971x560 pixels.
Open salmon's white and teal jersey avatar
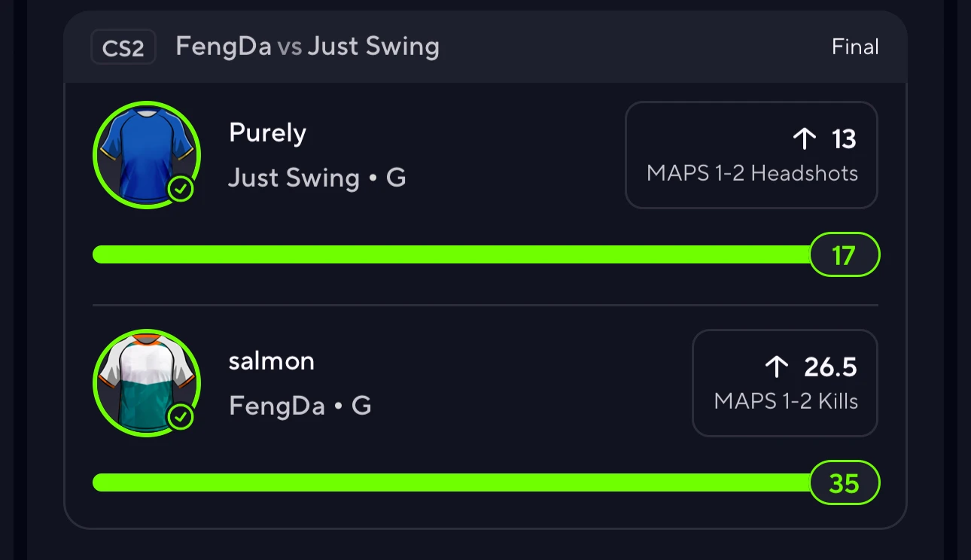click(x=147, y=382)
